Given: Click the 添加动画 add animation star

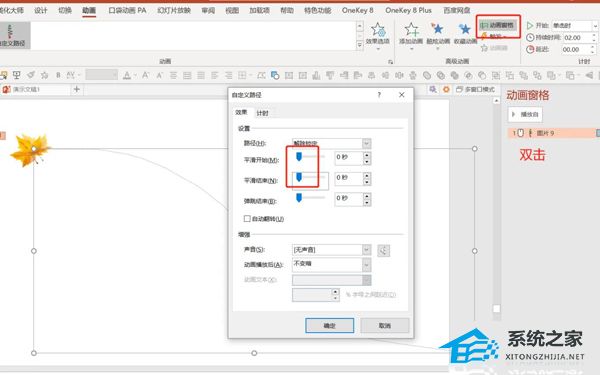Looking at the screenshot, I should [411, 29].
